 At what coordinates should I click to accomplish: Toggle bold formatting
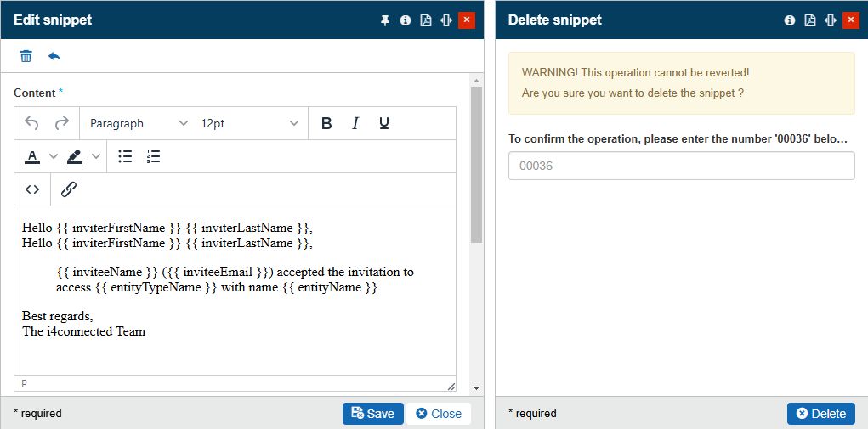click(326, 123)
